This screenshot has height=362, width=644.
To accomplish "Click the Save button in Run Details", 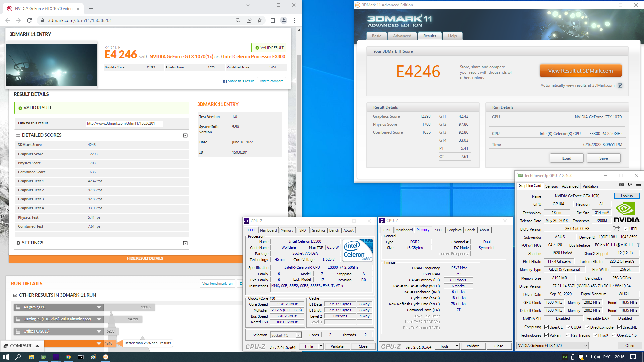I will click(604, 158).
